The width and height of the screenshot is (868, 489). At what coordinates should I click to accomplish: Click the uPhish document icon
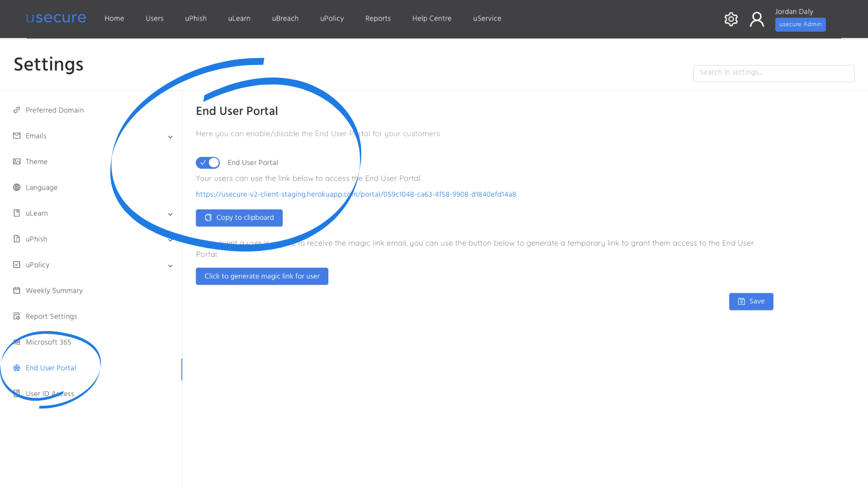[17, 239]
